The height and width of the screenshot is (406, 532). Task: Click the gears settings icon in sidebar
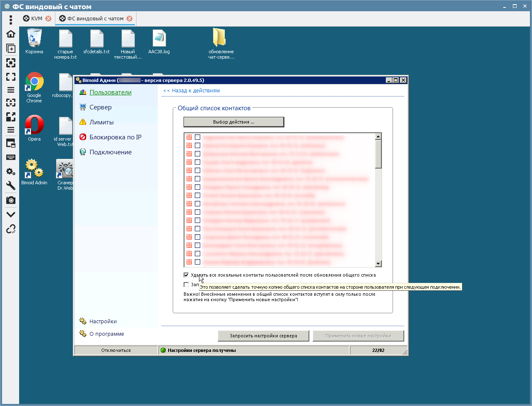point(11,171)
